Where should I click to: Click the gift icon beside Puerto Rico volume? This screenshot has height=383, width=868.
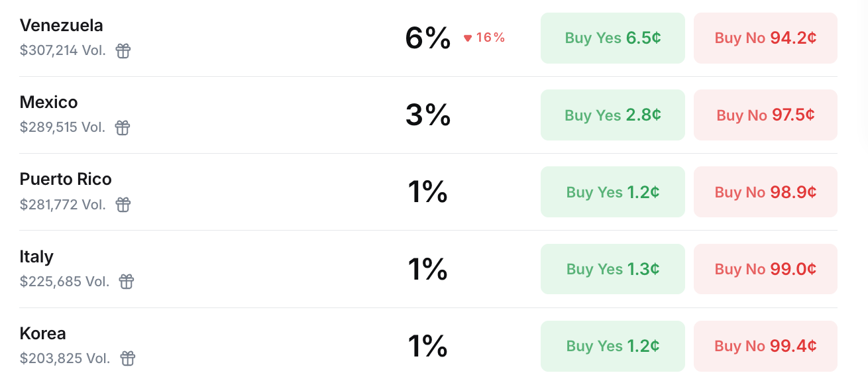123,205
